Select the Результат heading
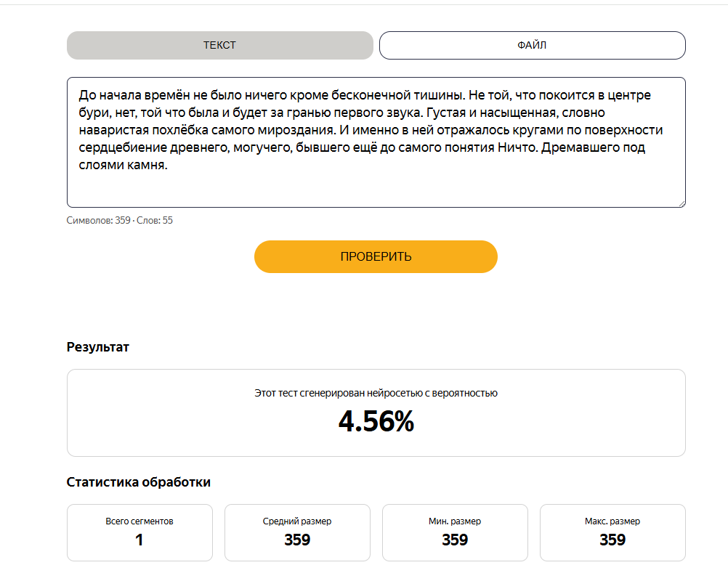Viewport: 728px width, 573px height. pyautogui.click(x=98, y=347)
